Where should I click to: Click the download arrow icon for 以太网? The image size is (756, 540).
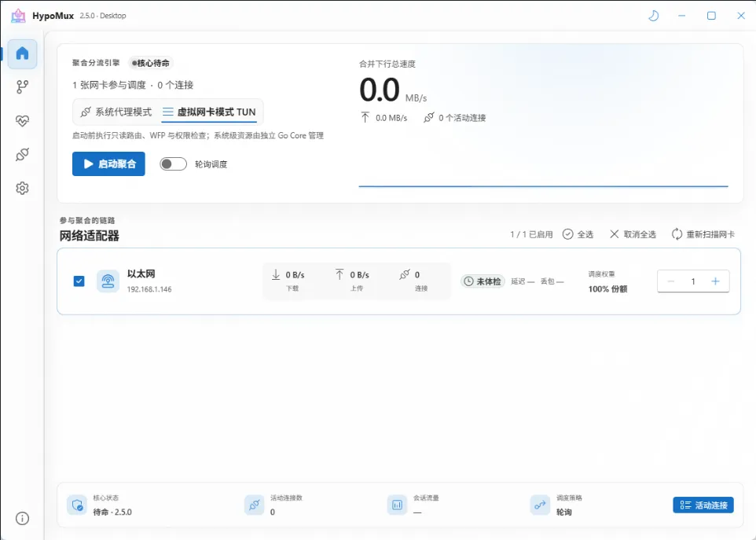click(x=276, y=275)
